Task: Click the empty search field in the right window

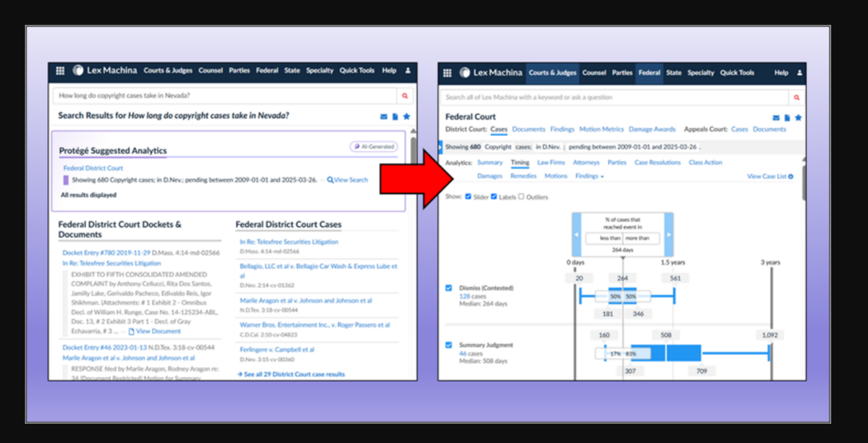Action: pos(614,97)
